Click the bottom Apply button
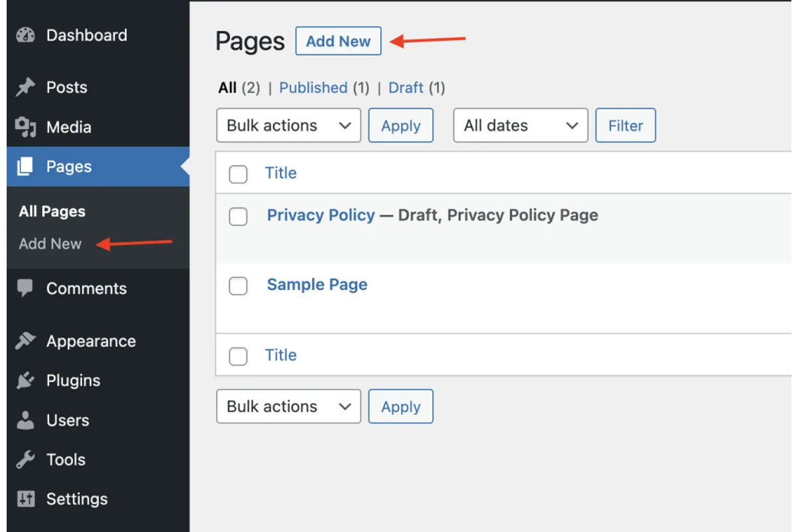Screen dimensions: 798x532 [401, 406]
